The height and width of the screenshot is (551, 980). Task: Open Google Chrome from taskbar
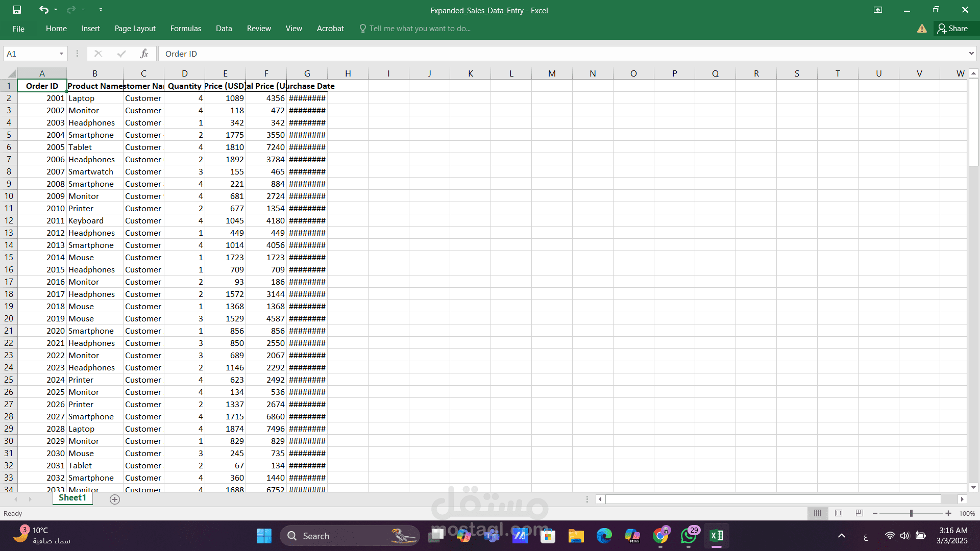coord(660,536)
